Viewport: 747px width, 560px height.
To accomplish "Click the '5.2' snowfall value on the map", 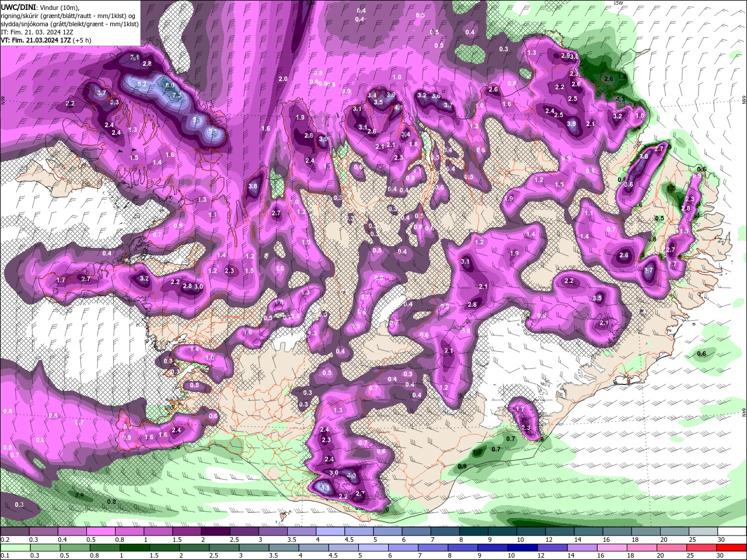I will [142, 84].
